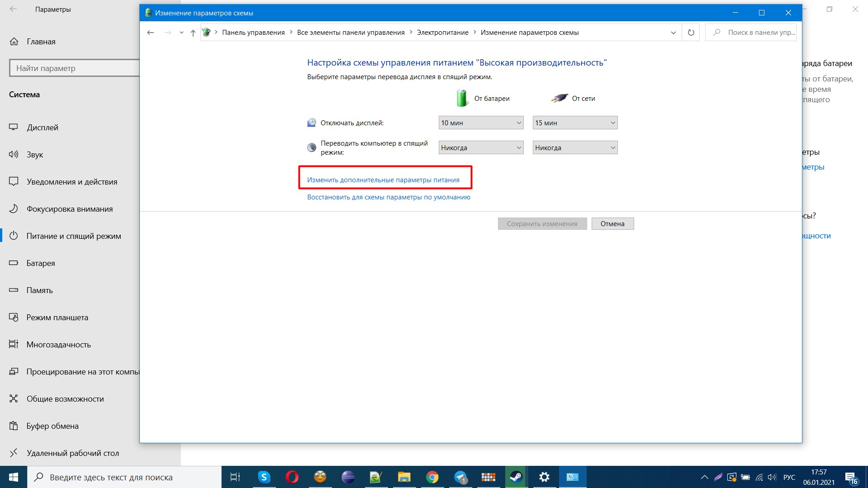Click the back arrow in the Control Panel window
Image resolution: width=868 pixels, height=488 pixels.
coord(151,33)
